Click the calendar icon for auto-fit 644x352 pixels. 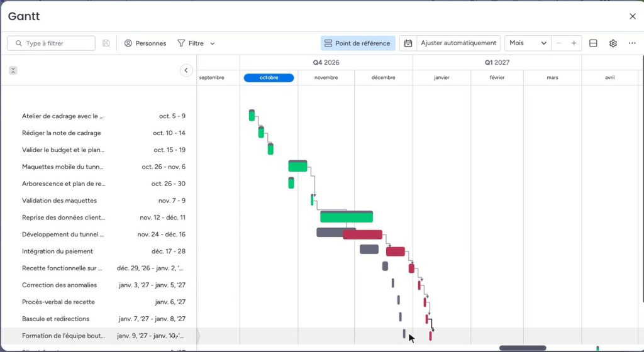coord(408,43)
